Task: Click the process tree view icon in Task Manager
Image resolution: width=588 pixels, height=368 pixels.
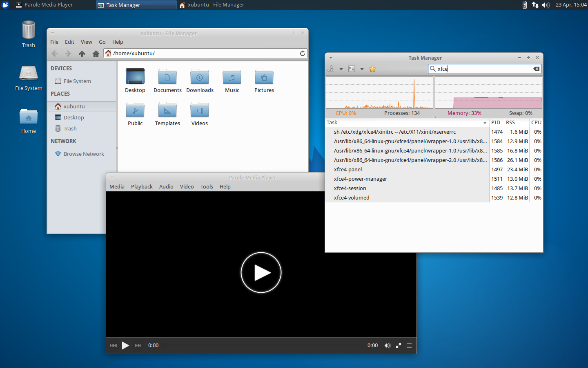Action: click(x=331, y=69)
